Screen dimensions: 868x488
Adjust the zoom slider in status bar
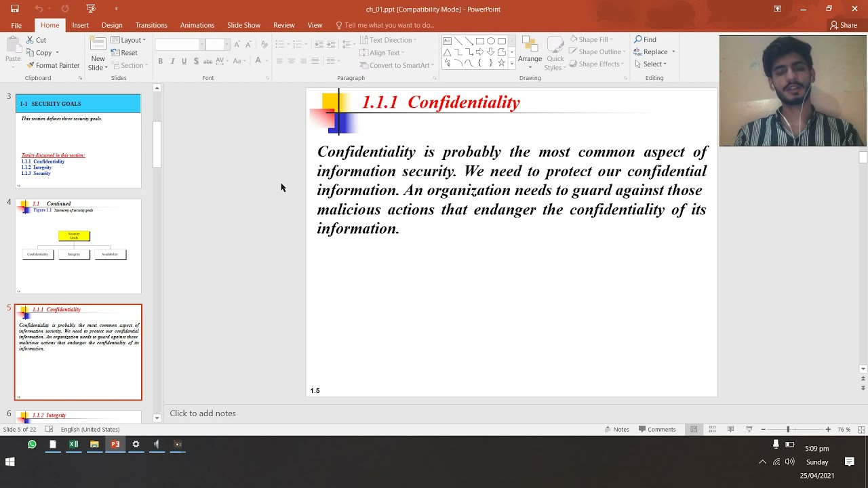788,429
